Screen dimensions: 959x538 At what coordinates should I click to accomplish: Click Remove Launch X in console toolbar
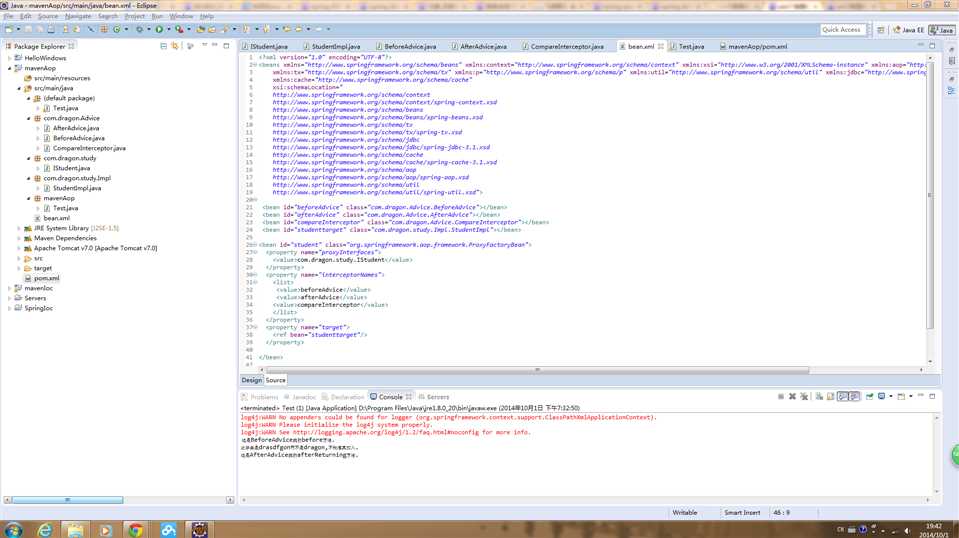(793, 396)
